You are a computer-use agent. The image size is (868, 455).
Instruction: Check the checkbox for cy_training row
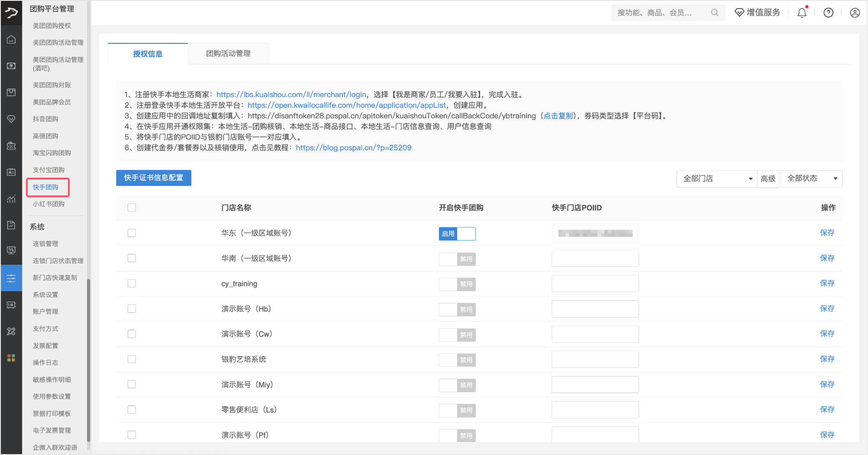(132, 283)
